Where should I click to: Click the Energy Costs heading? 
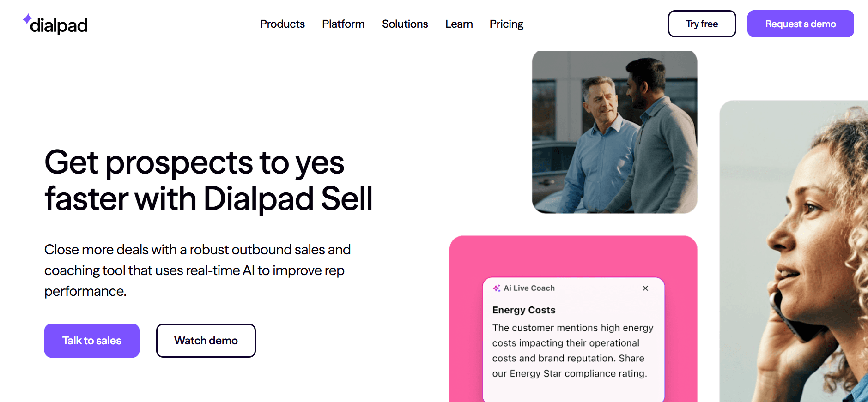coord(523,310)
